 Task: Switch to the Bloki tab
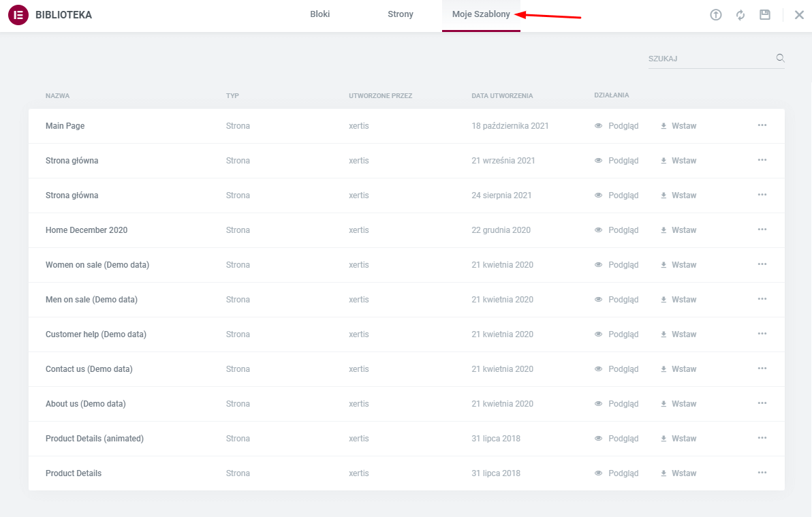point(320,15)
